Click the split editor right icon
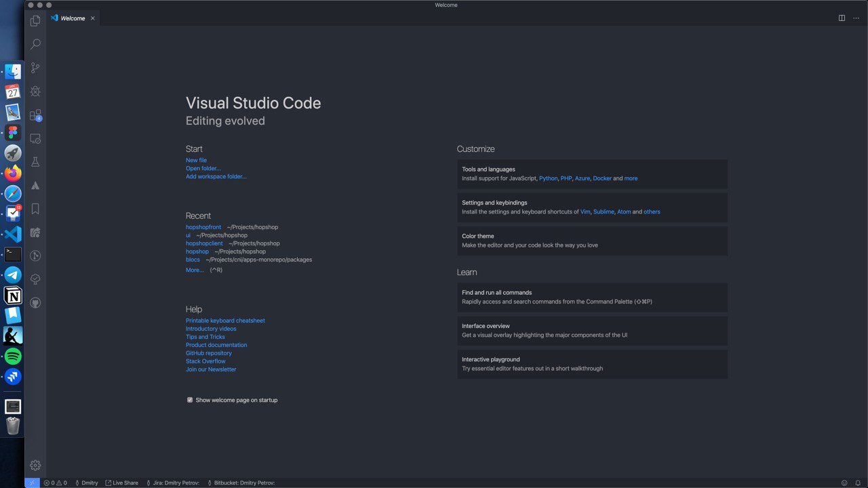Image resolution: width=868 pixels, height=488 pixels. pyautogui.click(x=842, y=18)
